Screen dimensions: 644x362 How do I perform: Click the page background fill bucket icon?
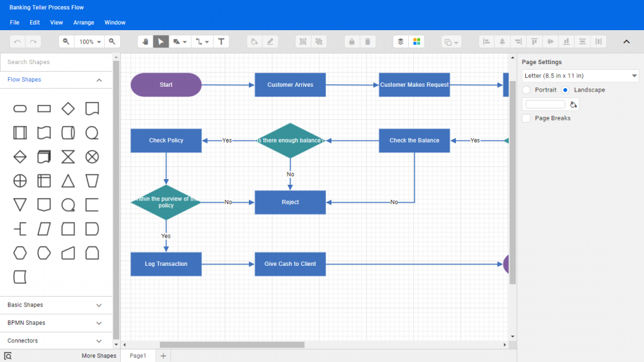coord(574,104)
